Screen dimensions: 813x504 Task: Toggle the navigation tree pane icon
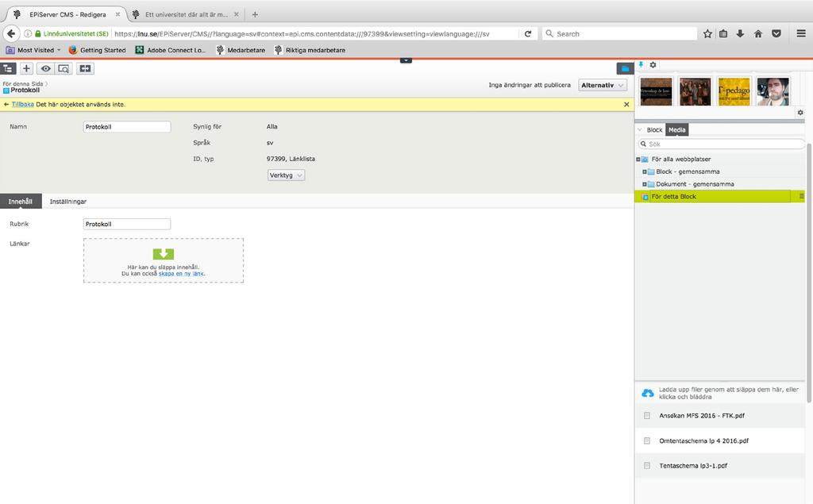[x=8, y=68]
